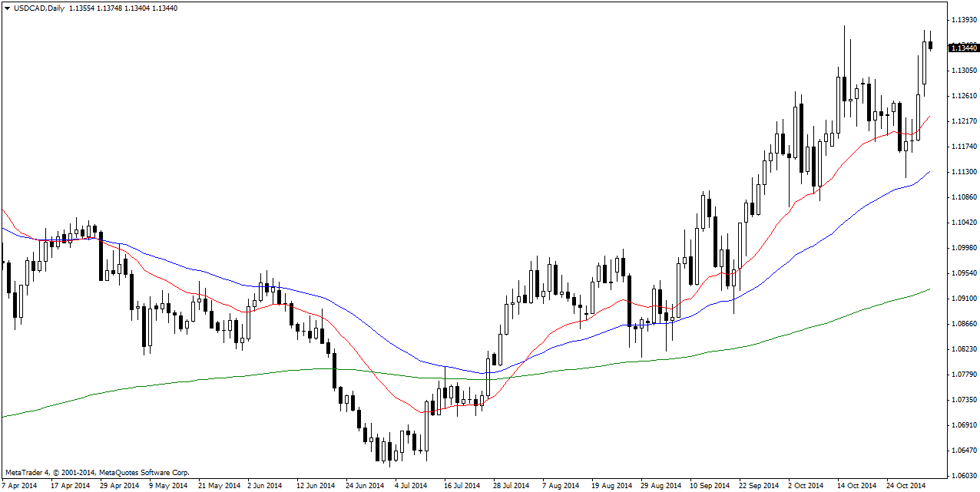Click the 1.11300 price axis label
Viewport: 980px width, 492px height.
963,172
